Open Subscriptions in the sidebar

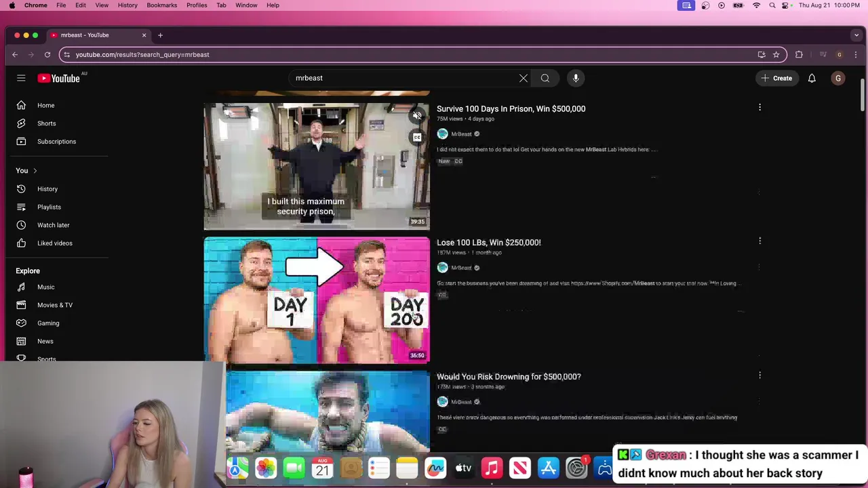tap(58, 142)
